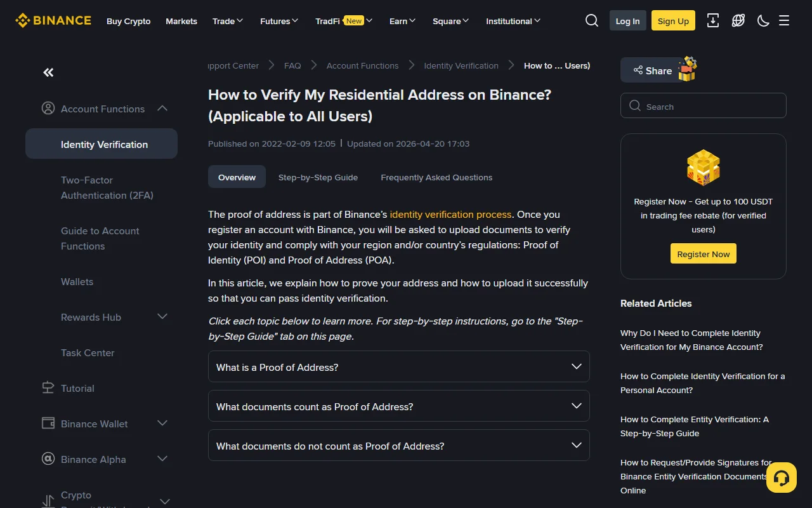Open the language globe icon

738,21
